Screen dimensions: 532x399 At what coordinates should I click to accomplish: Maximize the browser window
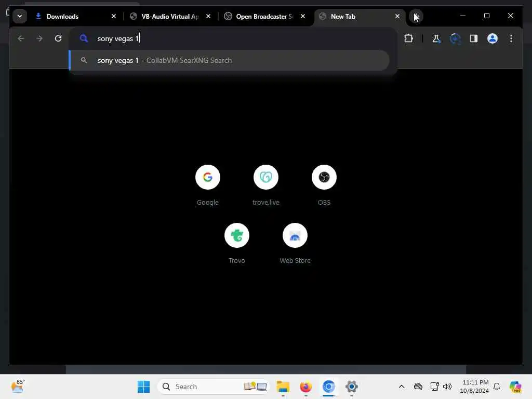[x=486, y=16]
